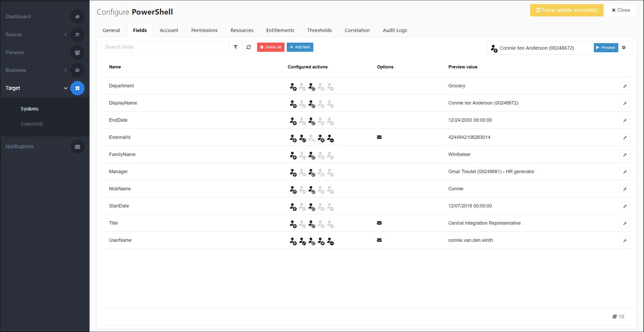This screenshot has height=332, width=644.
Task: Click the Delete all button
Action: tap(271, 47)
